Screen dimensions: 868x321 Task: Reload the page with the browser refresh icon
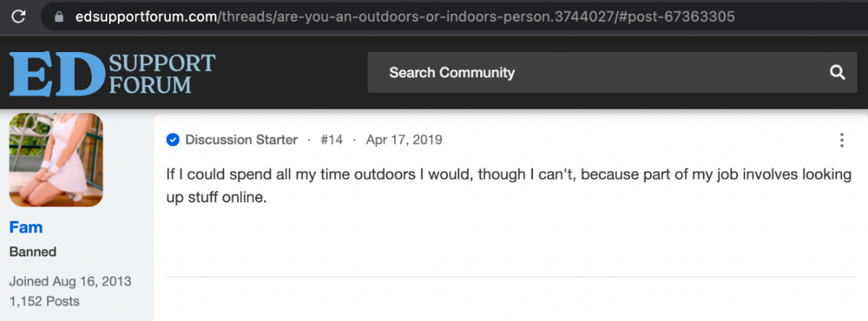pyautogui.click(x=18, y=16)
